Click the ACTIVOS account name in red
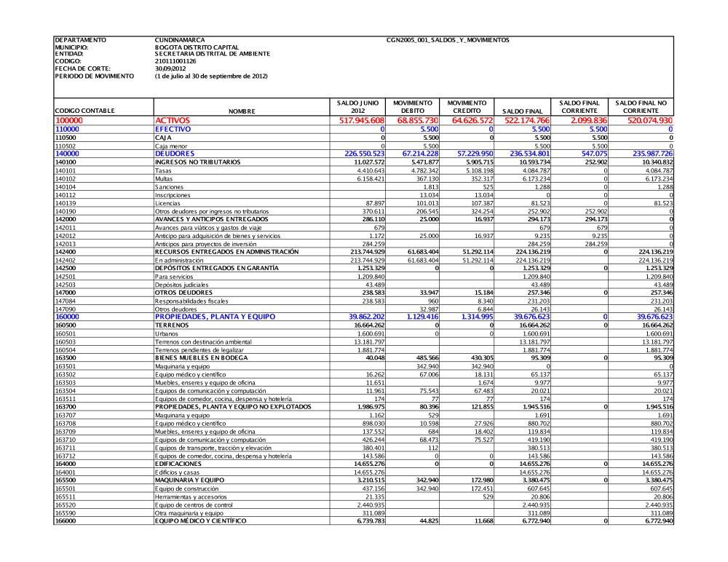The height and width of the screenshot is (562, 728). click(x=173, y=119)
